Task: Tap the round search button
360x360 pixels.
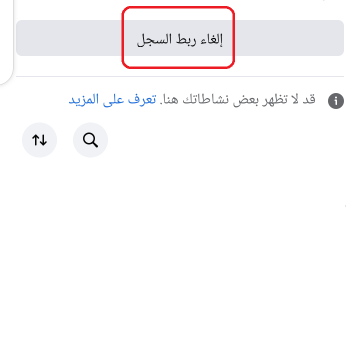Action: click(90, 140)
